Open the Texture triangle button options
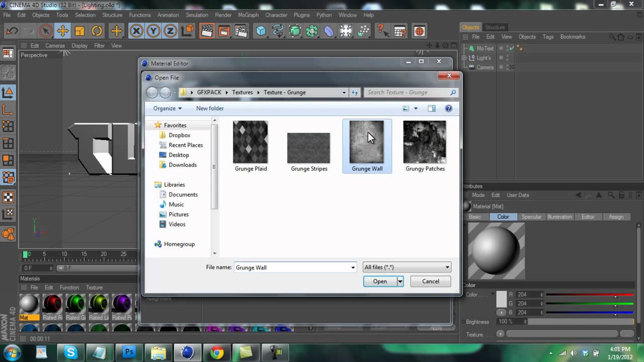This screenshot has height=362, width=644. click(x=500, y=334)
